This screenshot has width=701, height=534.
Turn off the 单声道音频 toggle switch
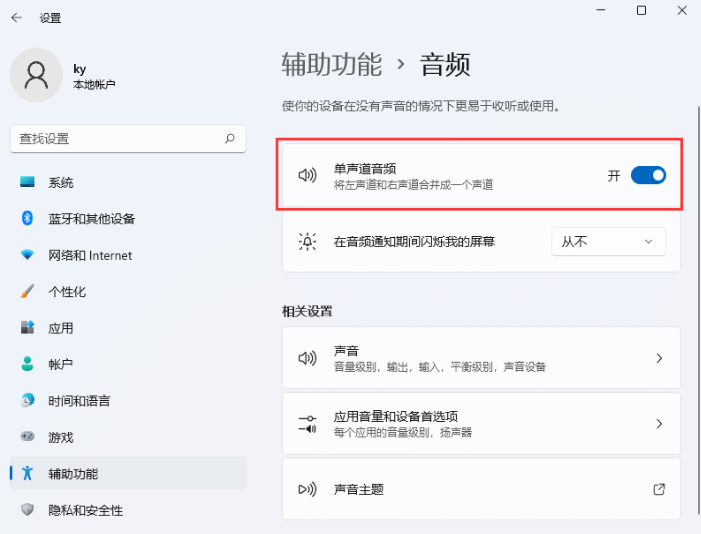tap(648, 176)
